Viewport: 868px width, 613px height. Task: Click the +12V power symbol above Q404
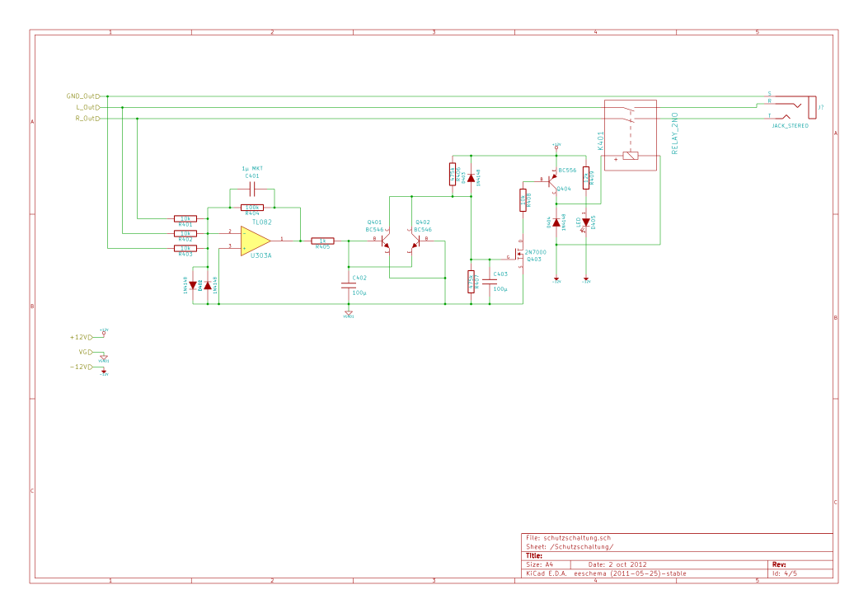pyautogui.click(x=556, y=146)
